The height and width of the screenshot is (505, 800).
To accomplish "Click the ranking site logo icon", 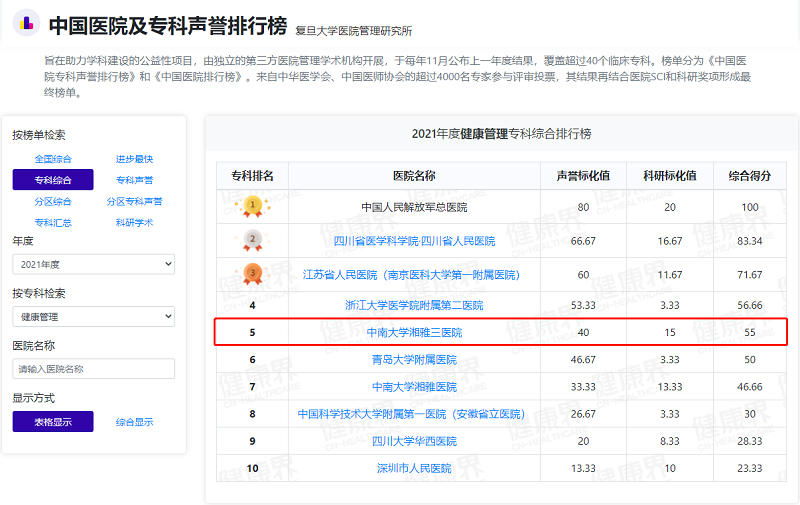I will [x=26, y=23].
